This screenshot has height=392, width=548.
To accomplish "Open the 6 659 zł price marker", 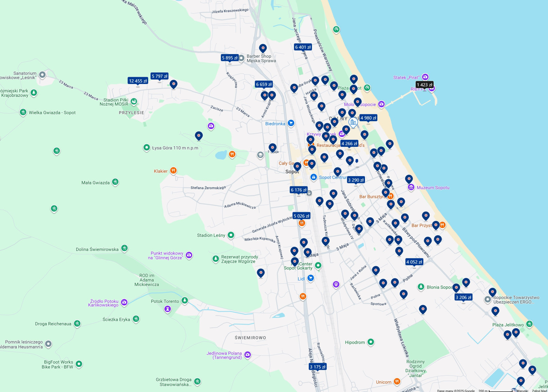I will pyautogui.click(x=264, y=84).
